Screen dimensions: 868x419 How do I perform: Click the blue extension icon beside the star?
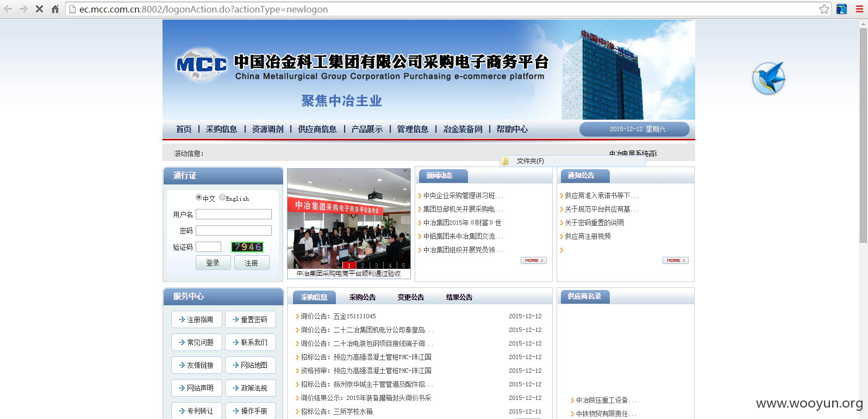tap(841, 9)
